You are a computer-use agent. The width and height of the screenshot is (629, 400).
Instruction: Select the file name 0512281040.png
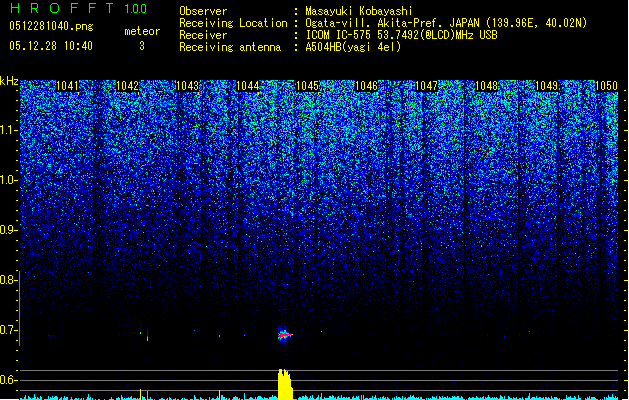point(51,26)
